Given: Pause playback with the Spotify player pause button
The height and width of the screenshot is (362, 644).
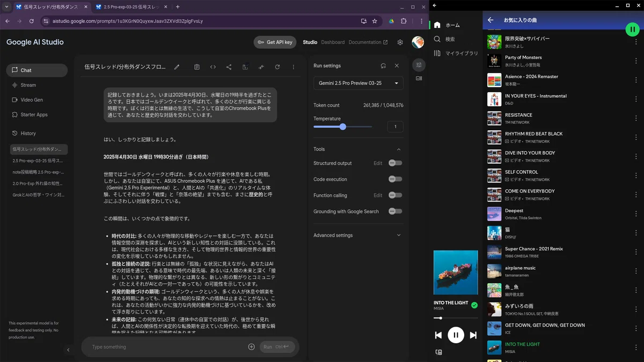Looking at the screenshot, I should click(x=456, y=335).
